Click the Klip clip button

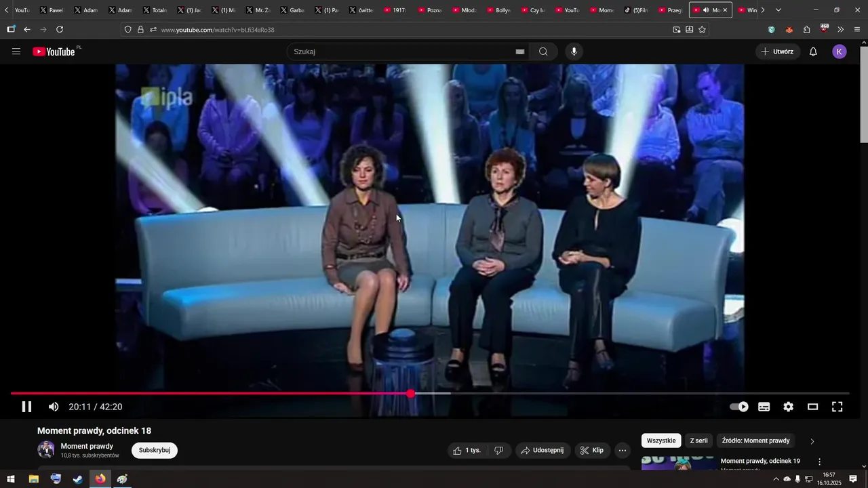pos(591,450)
